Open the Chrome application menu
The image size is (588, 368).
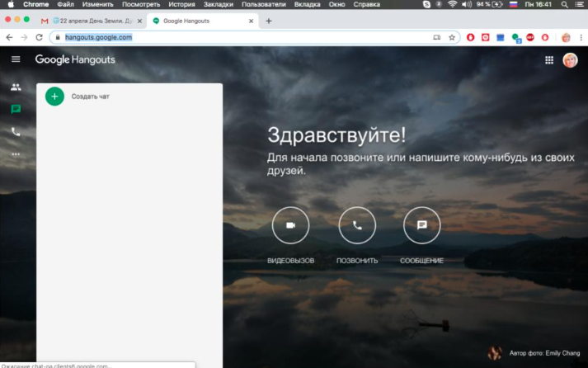(36, 4)
